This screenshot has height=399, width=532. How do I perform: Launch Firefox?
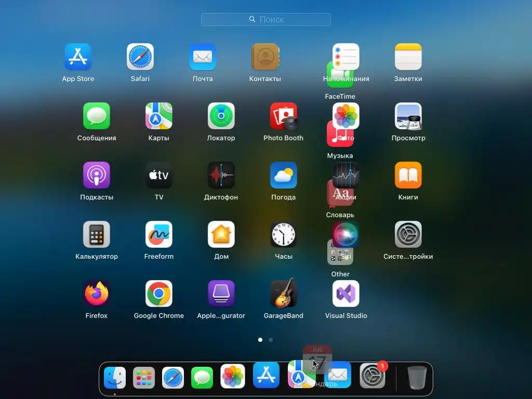(97, 294)
